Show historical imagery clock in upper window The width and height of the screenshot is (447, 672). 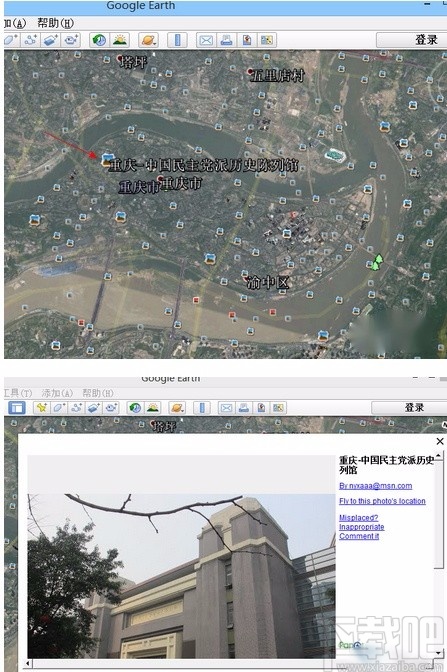pos(99,40)
